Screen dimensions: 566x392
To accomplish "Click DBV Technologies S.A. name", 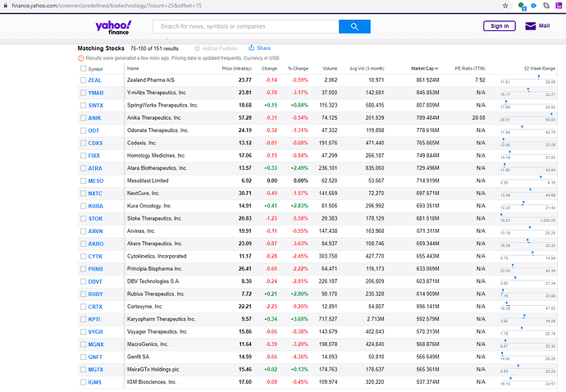I will pyautogui.click(x=153, y=281).
